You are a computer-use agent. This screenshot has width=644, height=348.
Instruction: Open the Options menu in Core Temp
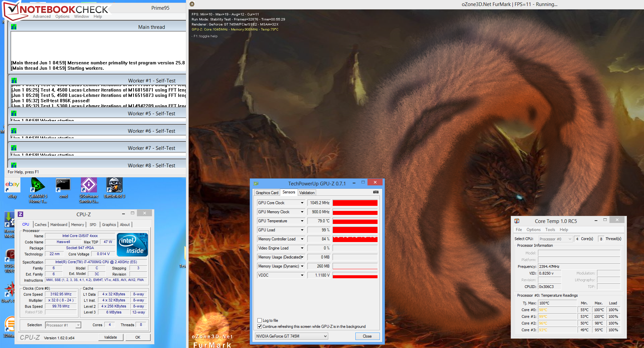click(x=534, y=230)
